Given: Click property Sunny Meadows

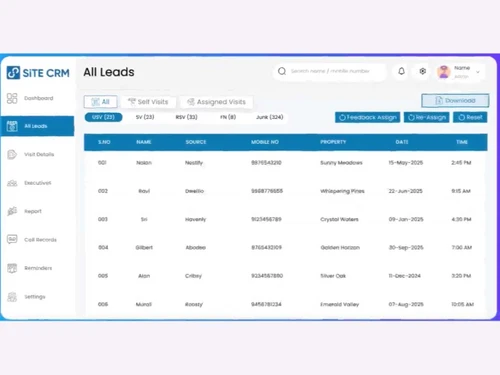Looking at the screenshot, I should pyautogui.click(x=341, y=163).
